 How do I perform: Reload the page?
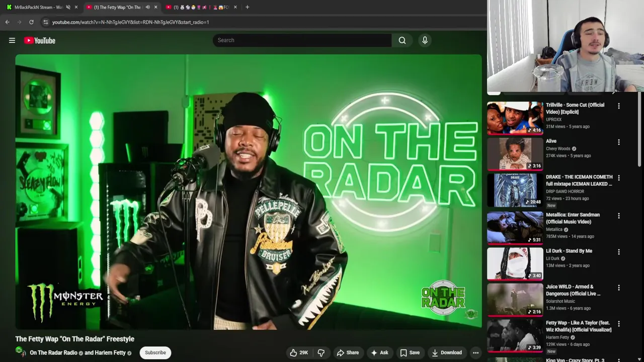click(31, 22)
